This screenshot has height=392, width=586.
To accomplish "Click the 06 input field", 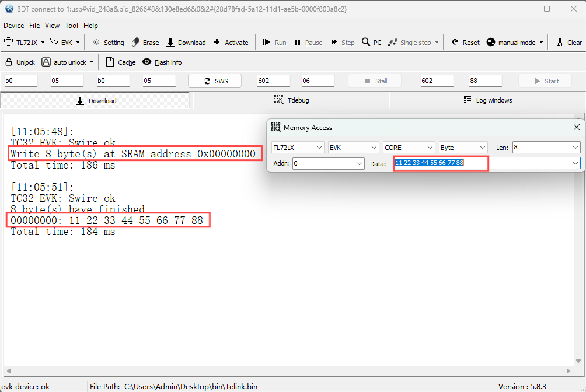I will pos(318,80).
